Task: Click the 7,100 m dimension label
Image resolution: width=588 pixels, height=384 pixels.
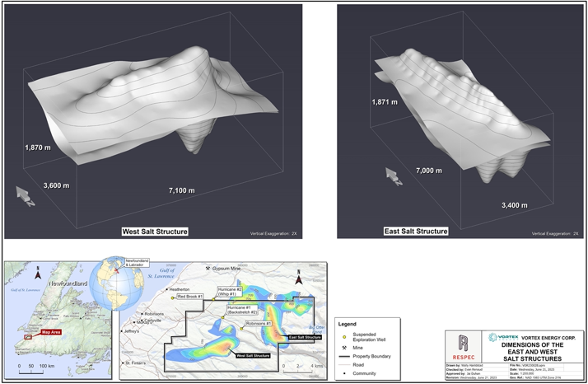Action: pos(181,191)
